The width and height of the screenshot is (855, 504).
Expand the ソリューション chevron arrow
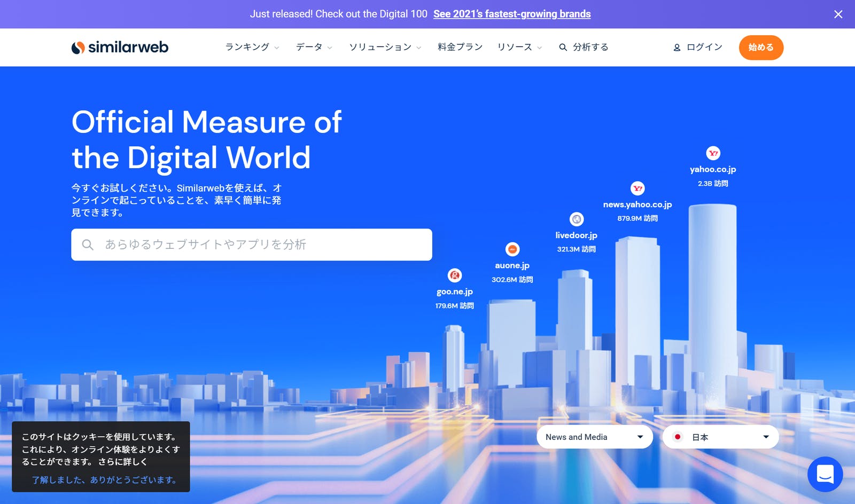point(419,48)
